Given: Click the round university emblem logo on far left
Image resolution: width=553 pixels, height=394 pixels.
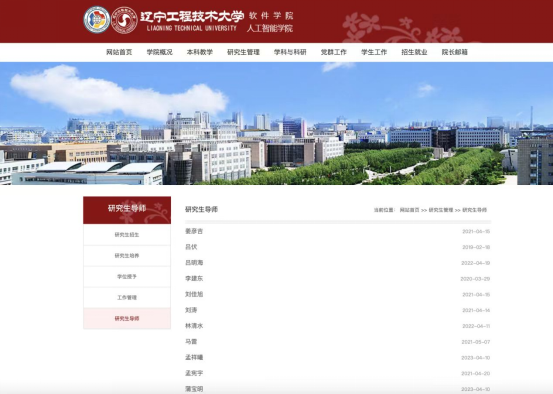Looking at the screenshot, I should tap(97, 20).
